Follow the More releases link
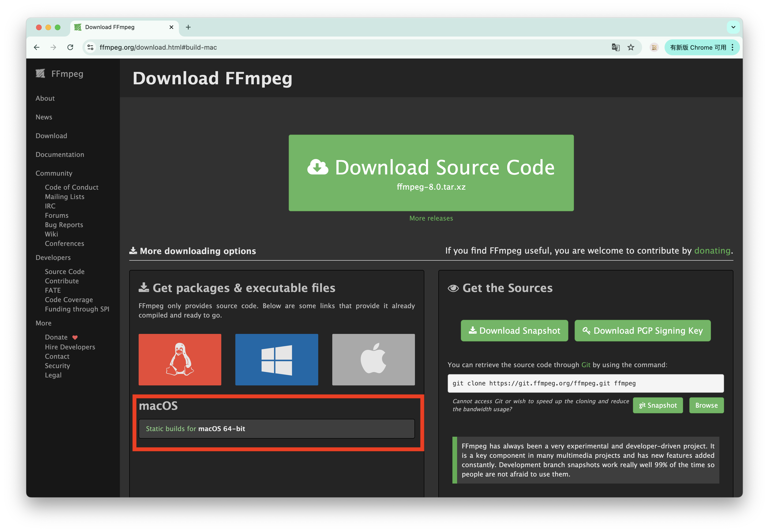The height and width of the screenshot is (532, 769). click(x=431, y=218)
